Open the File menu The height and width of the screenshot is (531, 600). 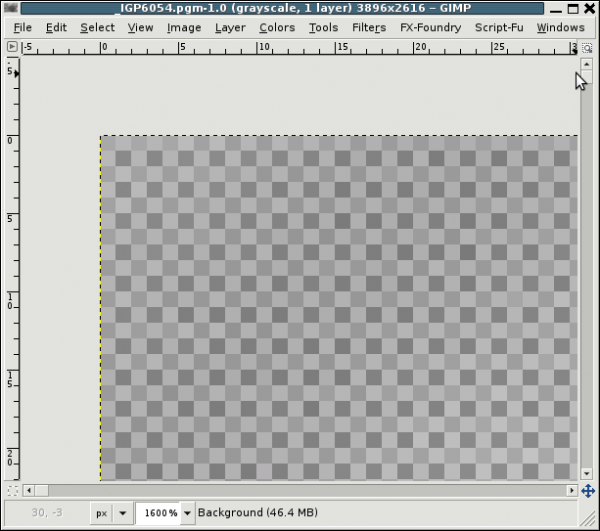tap(23, 28)
